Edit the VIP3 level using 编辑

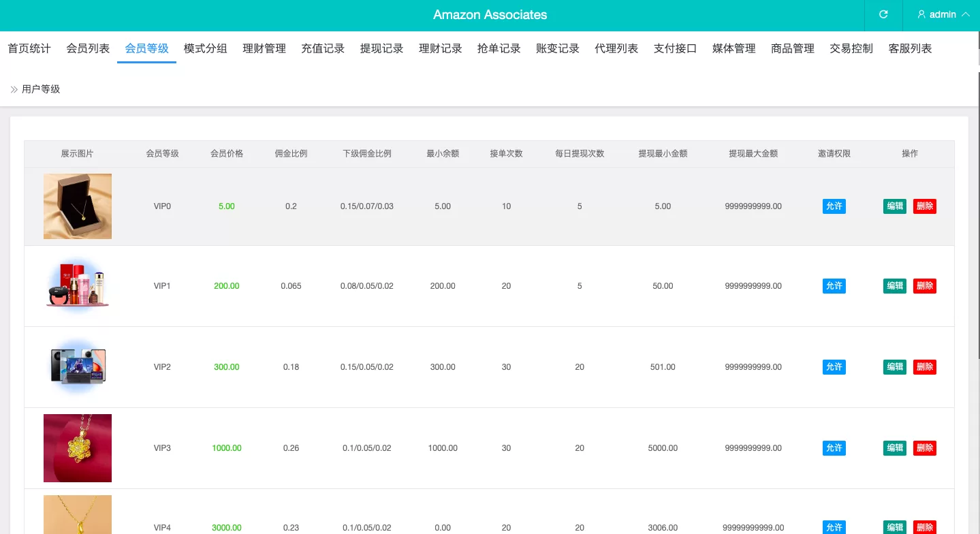tap(895, 448)
